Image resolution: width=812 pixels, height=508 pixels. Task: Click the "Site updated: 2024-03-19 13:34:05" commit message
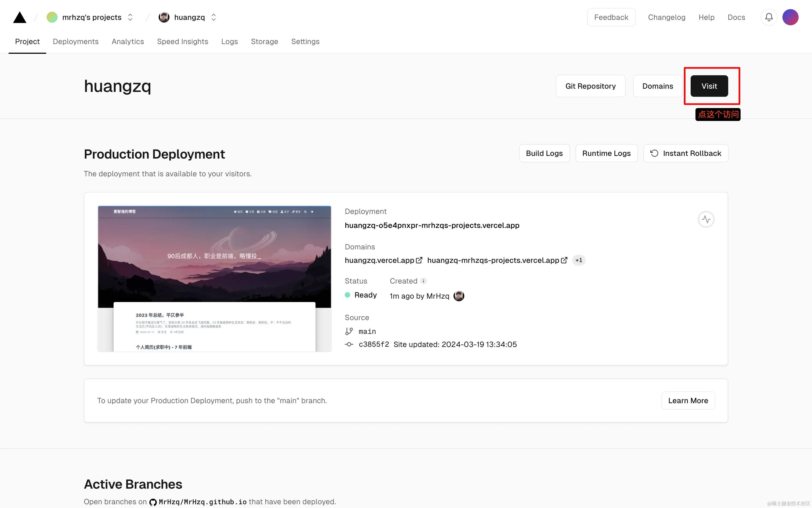455,344
